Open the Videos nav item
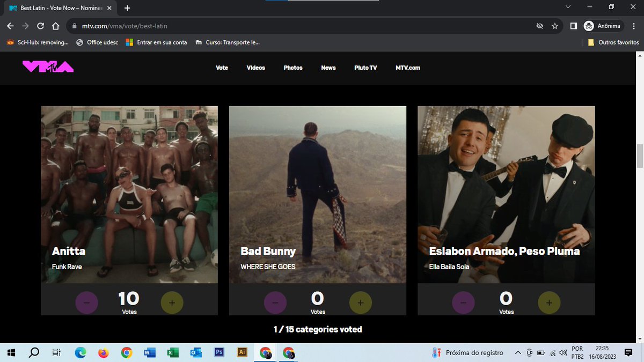The height and width of the screenshot is (362, 644). 256,68
